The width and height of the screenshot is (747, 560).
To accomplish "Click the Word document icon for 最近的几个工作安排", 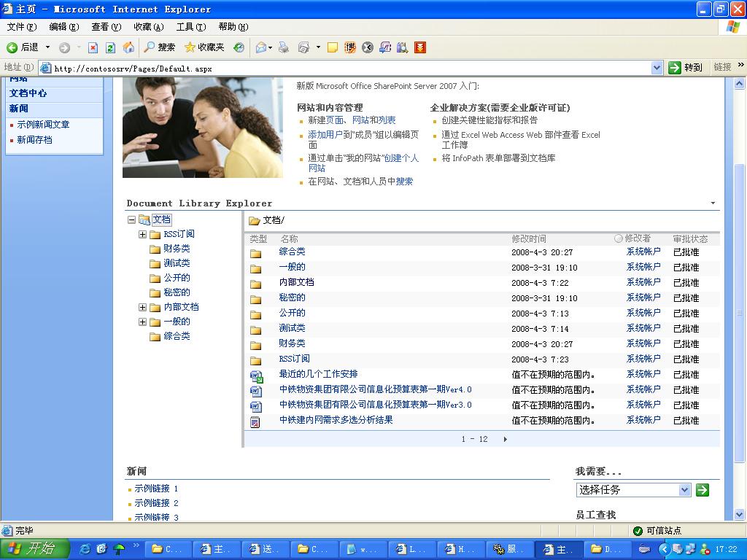I will (256, 376).
